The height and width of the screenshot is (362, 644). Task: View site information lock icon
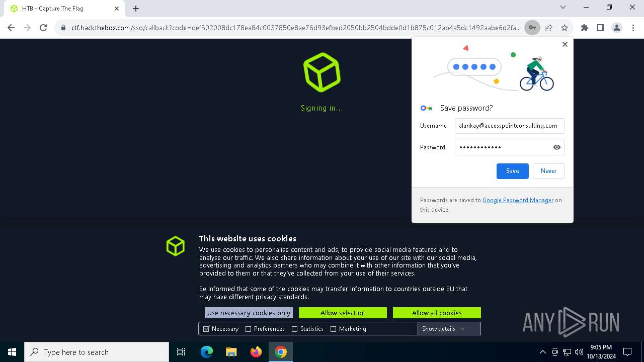63,28
